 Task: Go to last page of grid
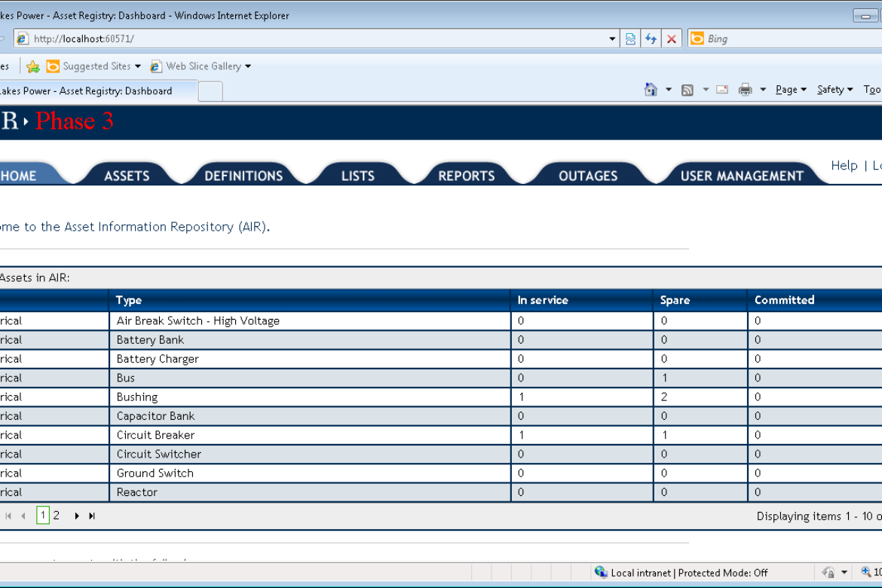tap(92, 516)
